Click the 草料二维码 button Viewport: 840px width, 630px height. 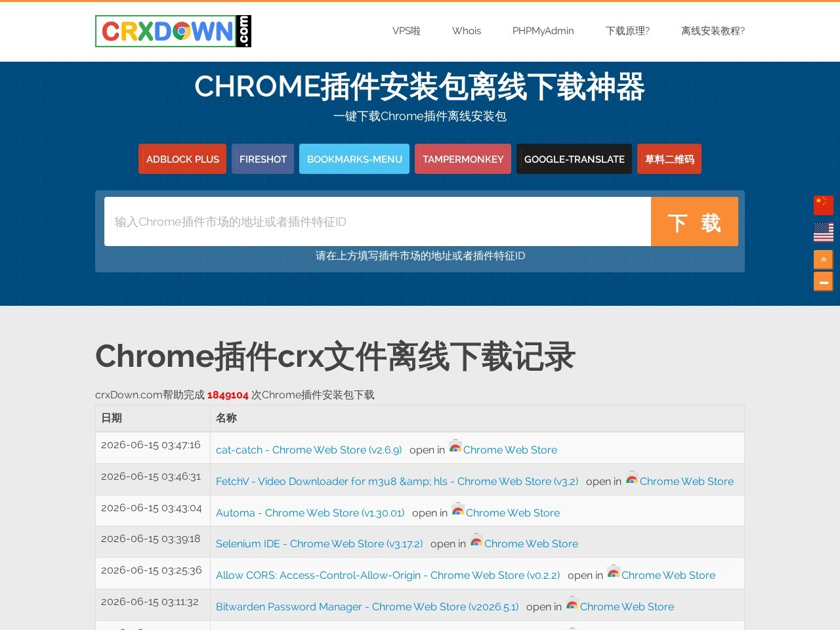click(669, 159)
